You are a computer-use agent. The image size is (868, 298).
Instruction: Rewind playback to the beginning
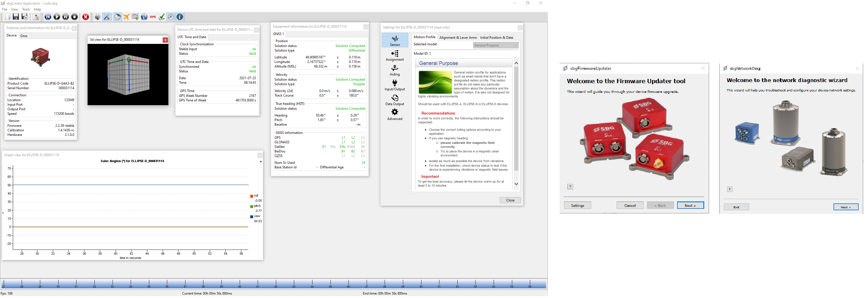coord(48,17)
